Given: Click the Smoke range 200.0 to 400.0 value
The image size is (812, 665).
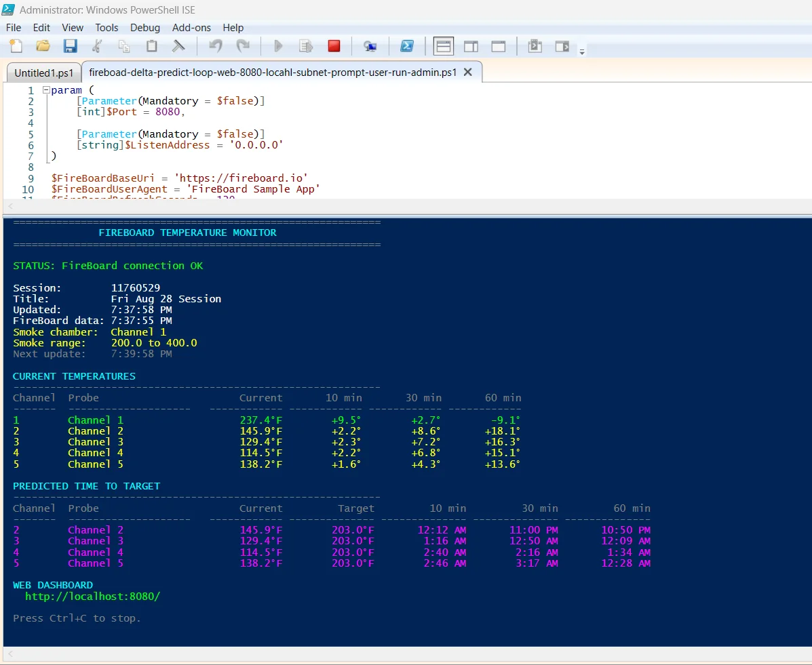Looking at the screenshot, I should 154,342.
